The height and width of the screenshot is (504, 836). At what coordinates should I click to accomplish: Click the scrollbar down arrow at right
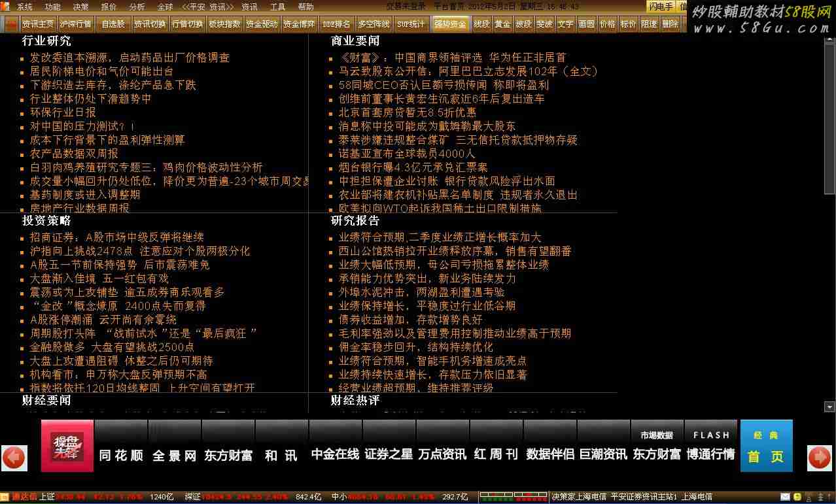[830, 407]
